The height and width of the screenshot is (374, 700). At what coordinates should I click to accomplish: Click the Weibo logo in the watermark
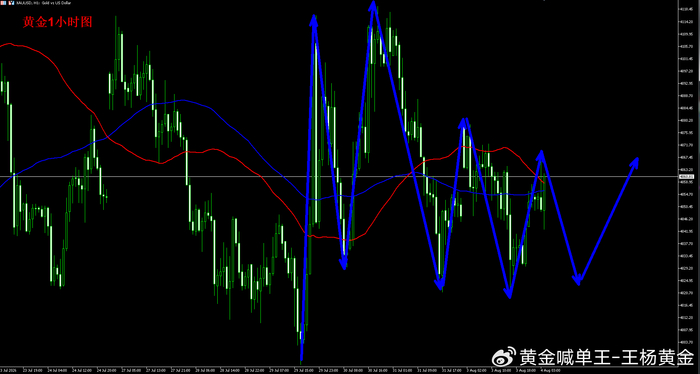pyautogui.click(x=504, y=357)
